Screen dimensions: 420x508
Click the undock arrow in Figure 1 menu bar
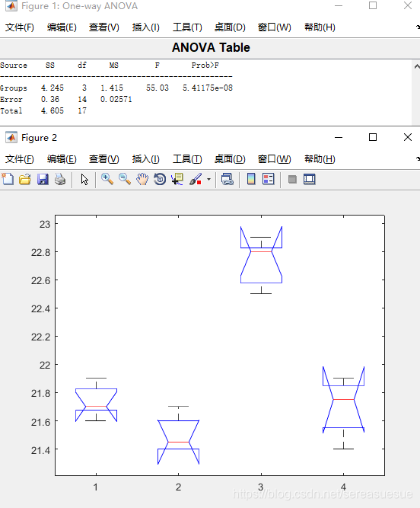[418, 27]
